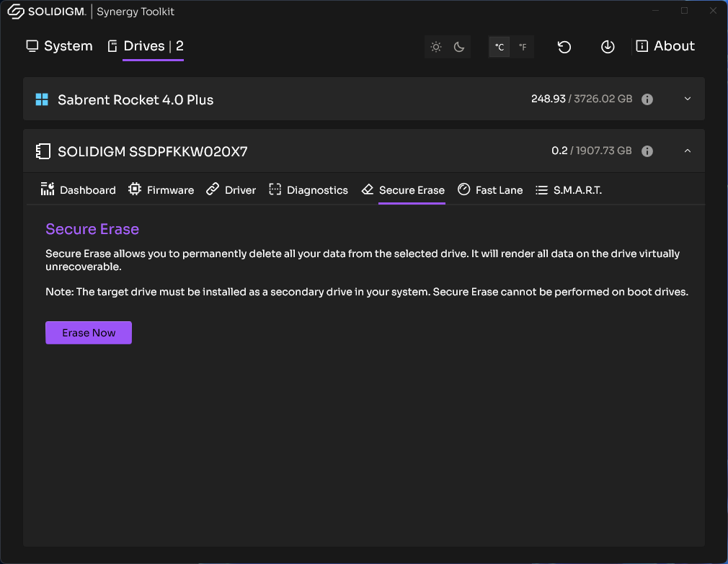Open the Driver tab
Viewport: 728px width, 564px height.
(231, 189)
